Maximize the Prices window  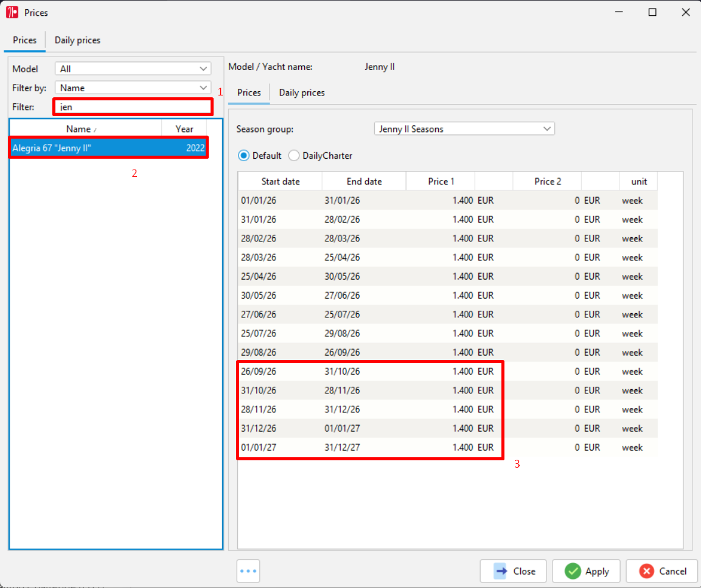pos(652,12)
